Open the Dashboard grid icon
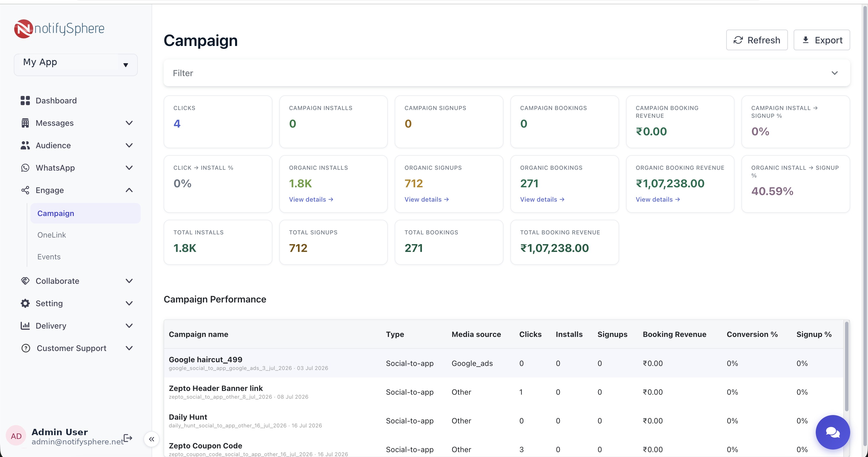Viewport: 868px width, 457px height. click(x=25, y=101)
